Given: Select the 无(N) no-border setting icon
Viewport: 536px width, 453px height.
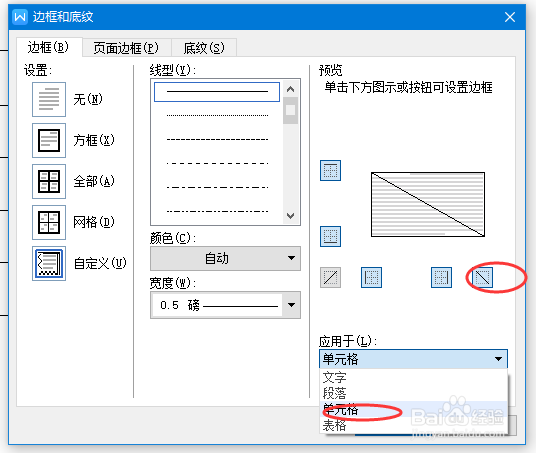Looking at the screenshot, I should click(x=49, y=99).
